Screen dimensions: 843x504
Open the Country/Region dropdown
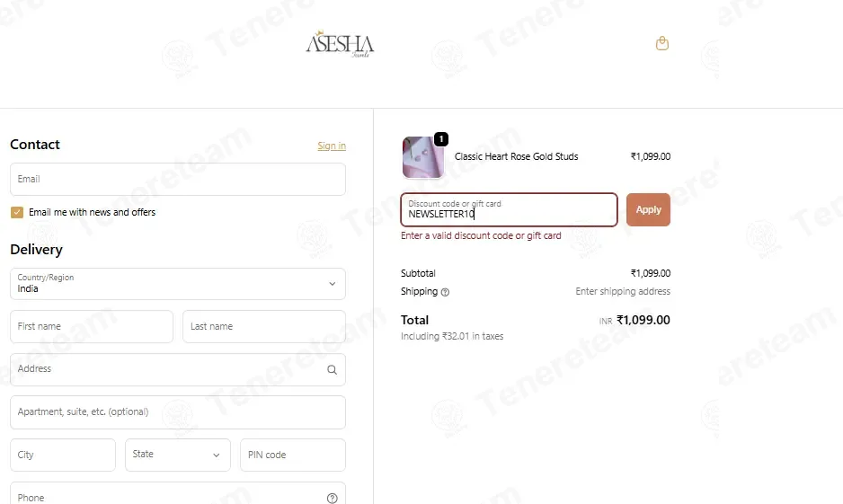click(x=178, y=284)
